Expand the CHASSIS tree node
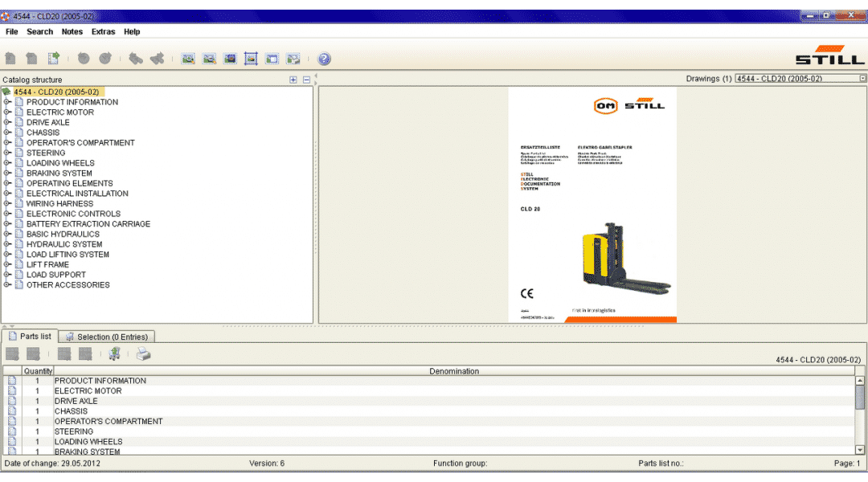 pos(7,133)
